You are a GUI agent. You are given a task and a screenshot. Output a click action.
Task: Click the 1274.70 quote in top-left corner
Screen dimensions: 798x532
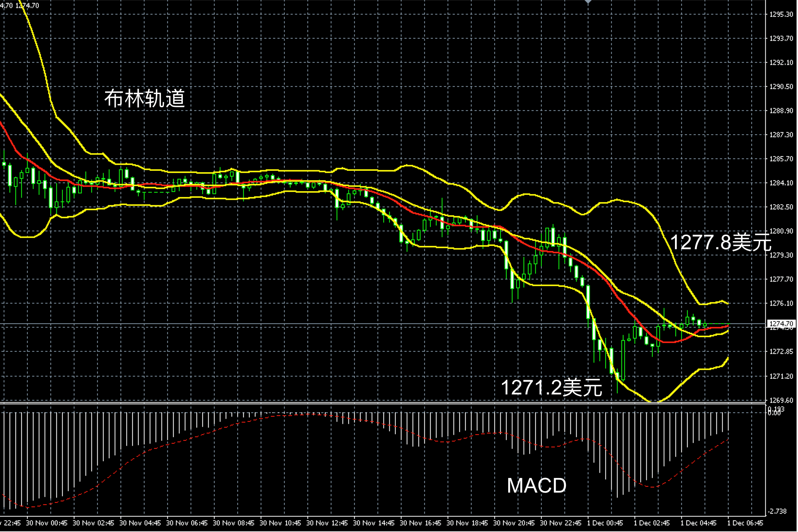point(27,5)
